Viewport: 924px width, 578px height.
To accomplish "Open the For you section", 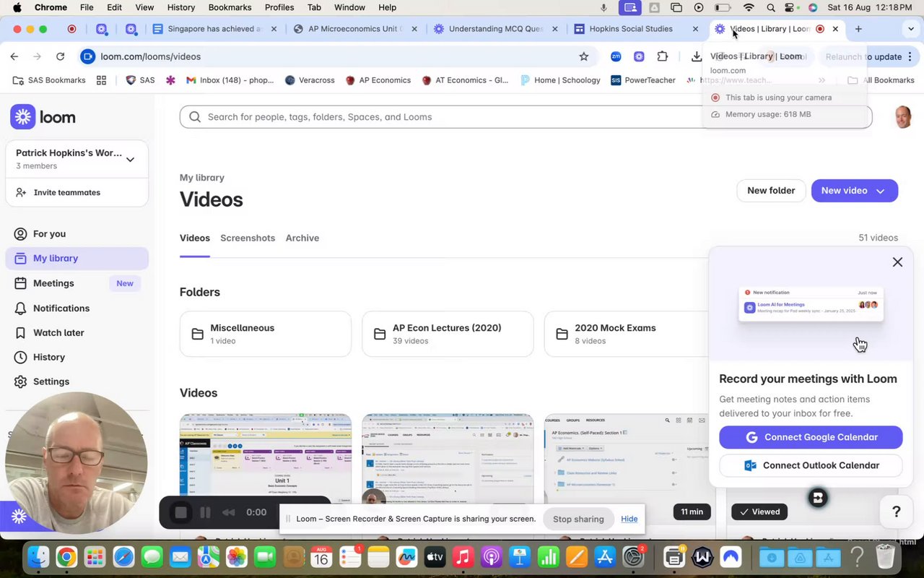I will [49, 233].
